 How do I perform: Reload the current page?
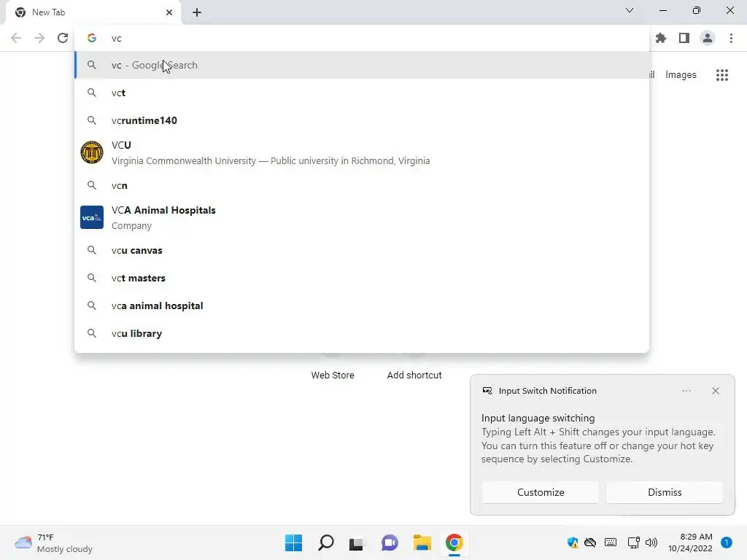[x=63, y=38]
